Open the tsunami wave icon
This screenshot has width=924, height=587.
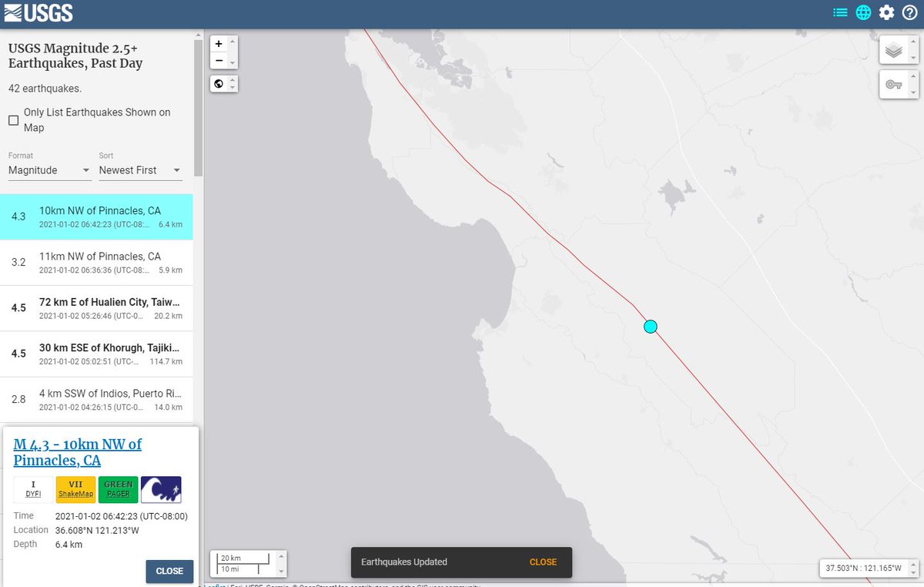tap(160, 489)
